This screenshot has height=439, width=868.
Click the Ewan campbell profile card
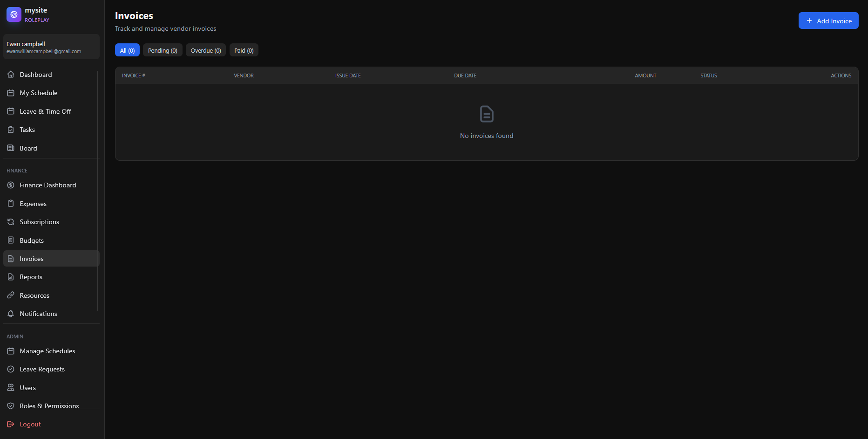click(51, 47)
